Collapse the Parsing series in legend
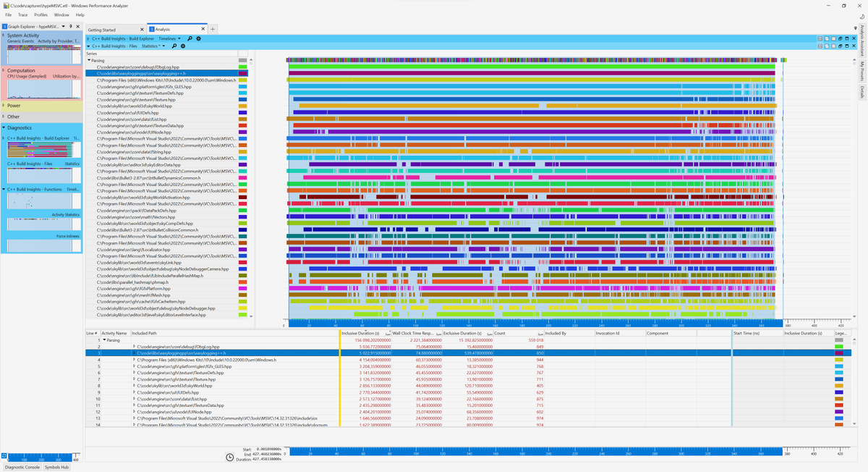868x472 pixels. tap(89, 61)
